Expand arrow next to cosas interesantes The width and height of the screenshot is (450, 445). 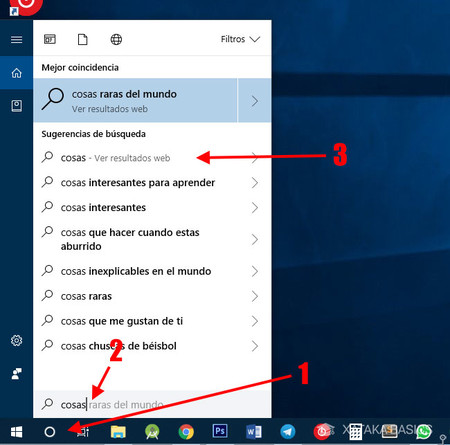coord(255,207)
